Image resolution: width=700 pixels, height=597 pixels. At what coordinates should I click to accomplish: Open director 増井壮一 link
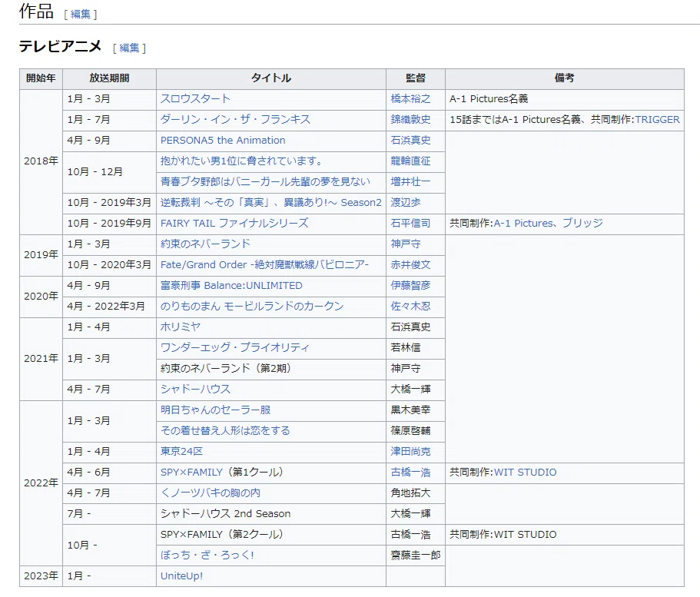(411, 182)
